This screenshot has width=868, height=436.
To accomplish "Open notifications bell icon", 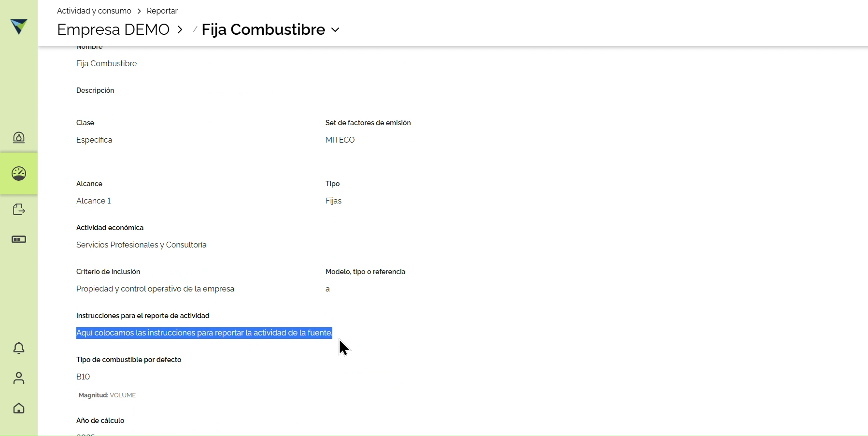I will [x=19, y=348].
